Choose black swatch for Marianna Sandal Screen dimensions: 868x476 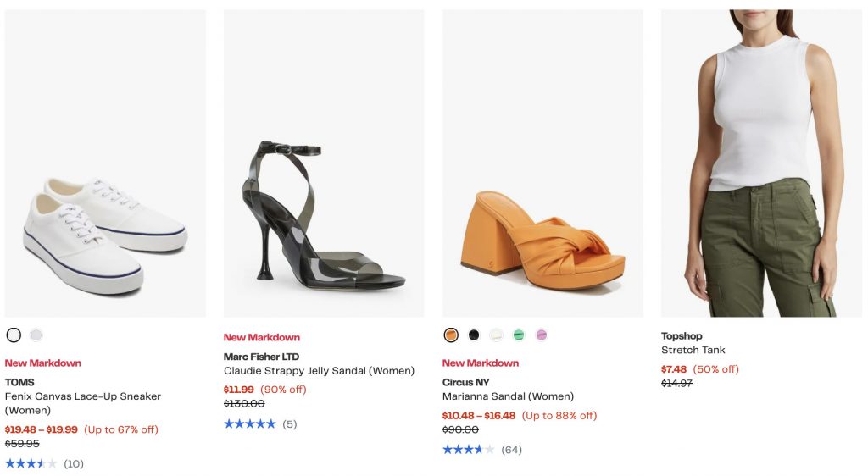click(x=474, y=335)
